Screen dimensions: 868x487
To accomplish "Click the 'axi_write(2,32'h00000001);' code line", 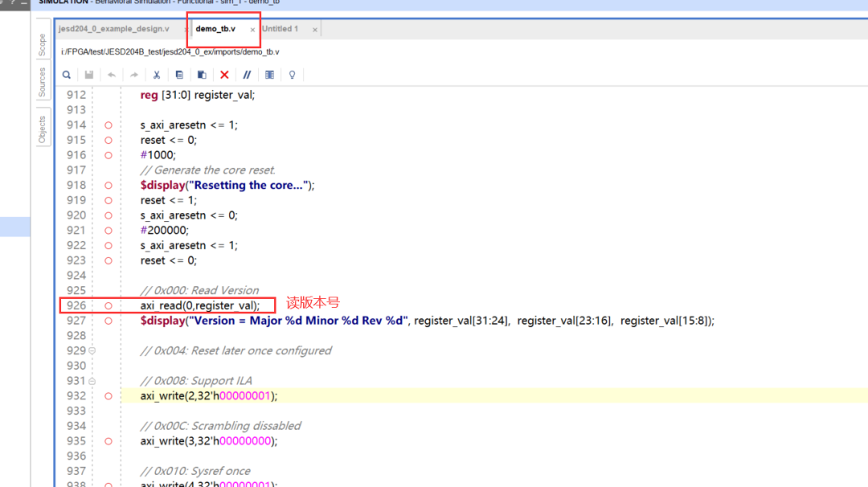I will 209,396.
